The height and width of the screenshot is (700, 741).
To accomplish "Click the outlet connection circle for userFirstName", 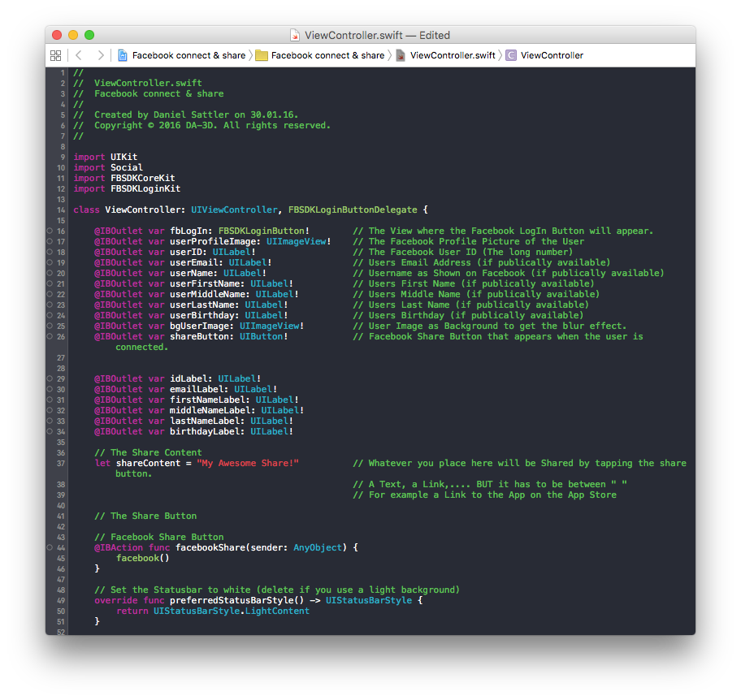I will (50, 284).
